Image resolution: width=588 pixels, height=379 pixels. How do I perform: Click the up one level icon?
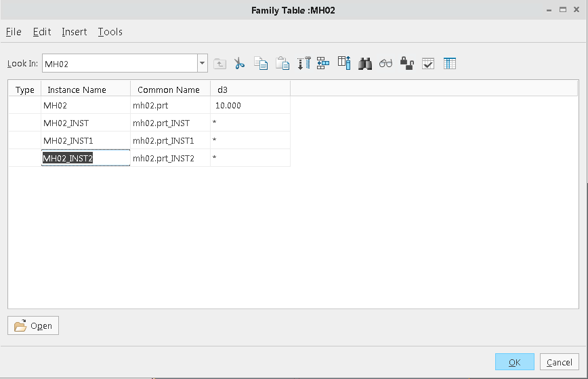(219, 64)
